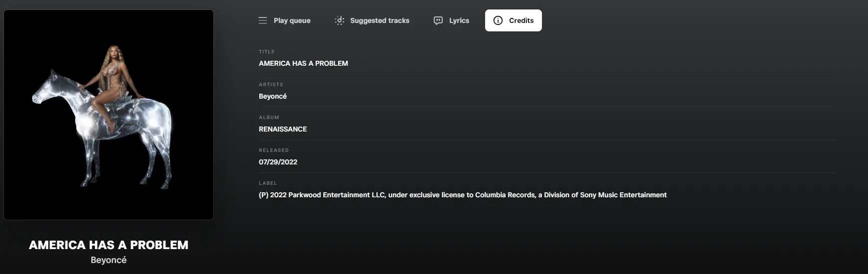The width and height of the screenshot is (868, 274).
Task: Switch to the Play queue tab
Action: coord(292,20)
